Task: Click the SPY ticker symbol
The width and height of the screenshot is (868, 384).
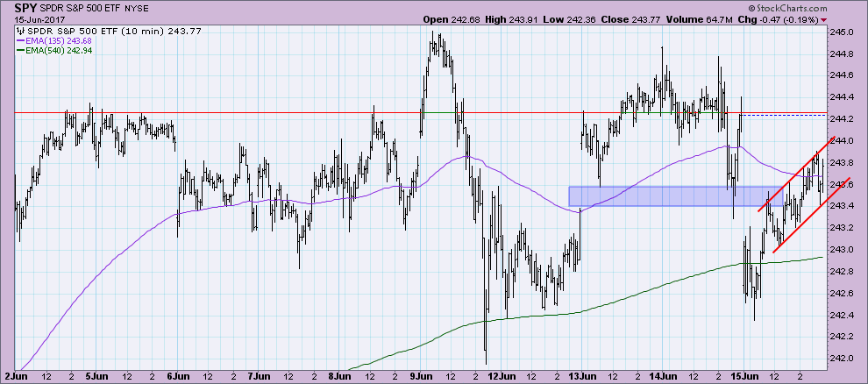Action: (x=26, y=9)
